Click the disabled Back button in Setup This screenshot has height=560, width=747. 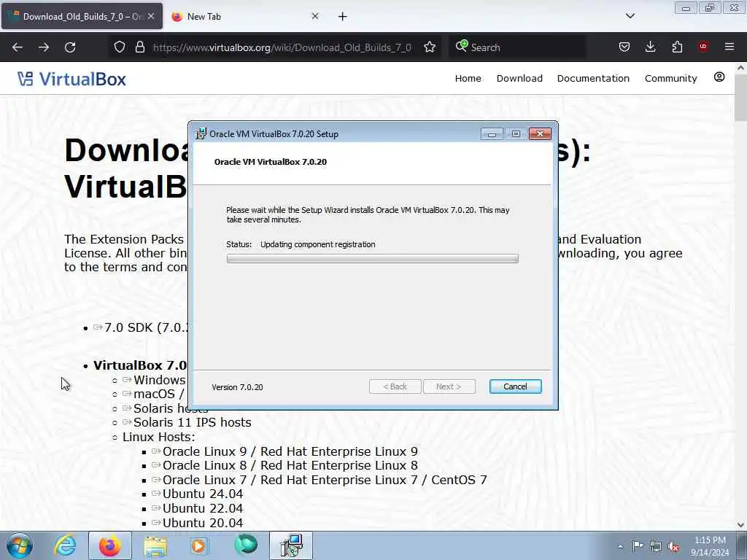[x=395, y=386]
